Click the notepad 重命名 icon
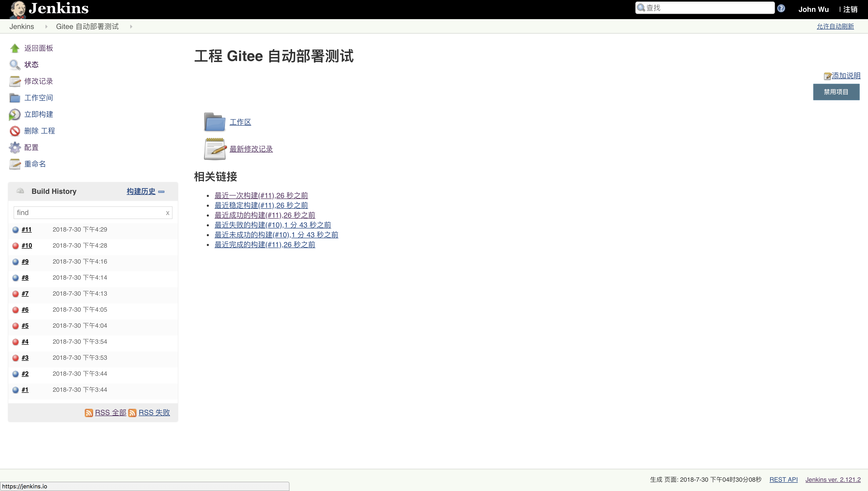Screen dimensions: 868x491 (x=15, y=164)
